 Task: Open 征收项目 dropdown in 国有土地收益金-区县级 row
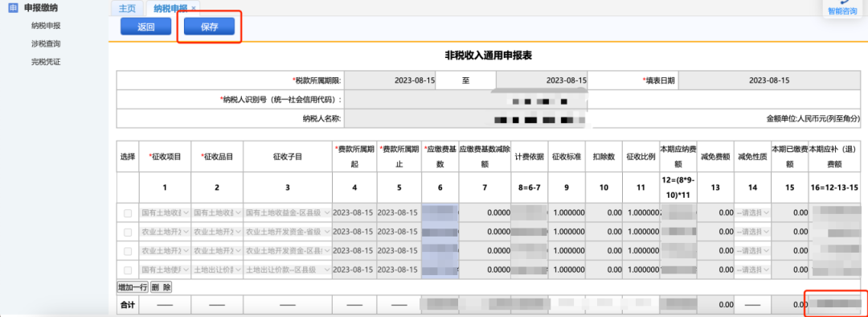[x=165, y=213]
